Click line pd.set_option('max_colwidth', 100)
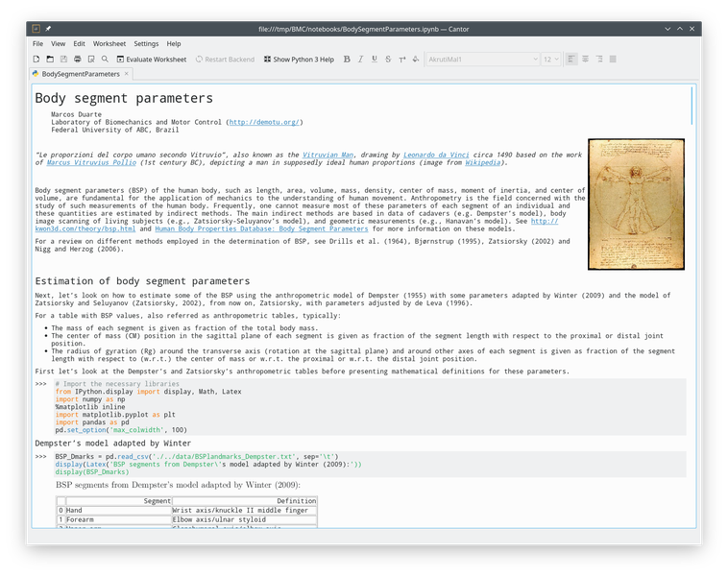This screenshot has height=576, width=728. pos(121,430)
